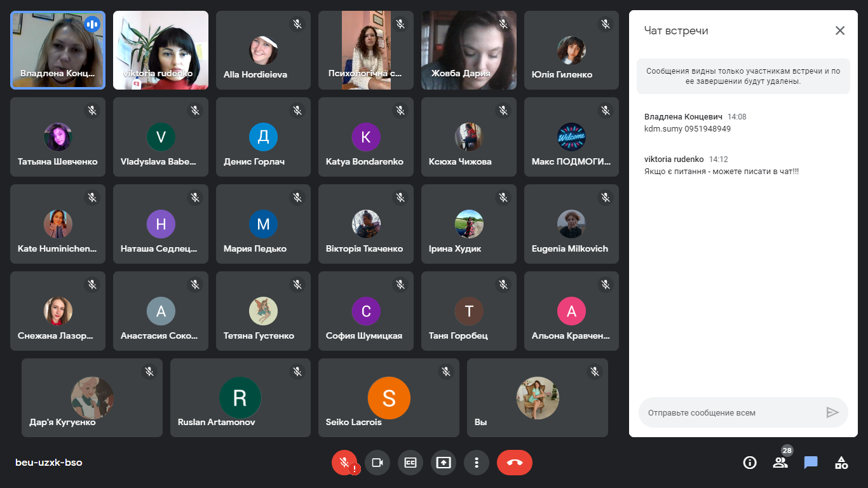This screenshot has width=868, height=488.
Task: Click Анастасия Соко's A avatar
Action: [161, 311]
